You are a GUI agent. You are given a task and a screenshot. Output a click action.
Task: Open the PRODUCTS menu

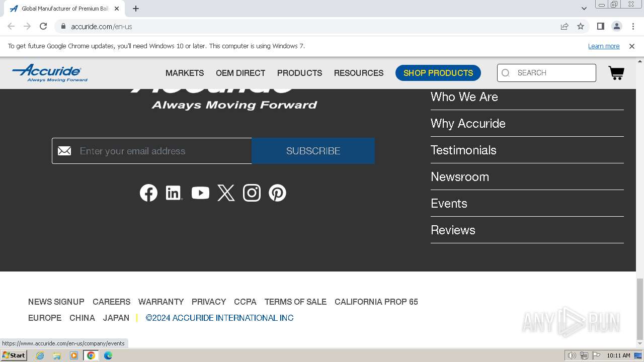[299, 73]
